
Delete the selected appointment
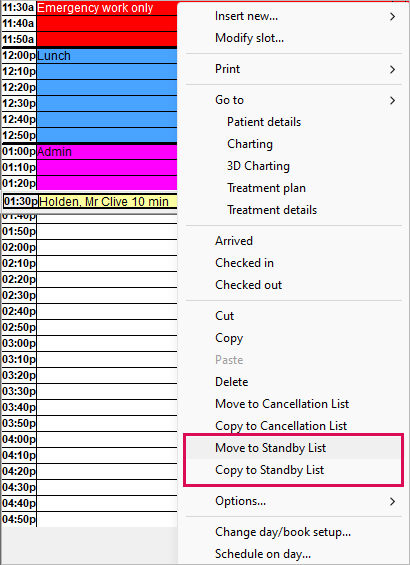(x=231, y=382)
